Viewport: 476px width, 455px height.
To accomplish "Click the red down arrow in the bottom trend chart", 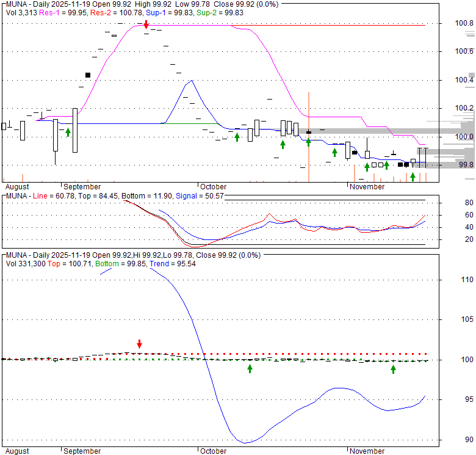I will pyautogui.click(x=140, y=344).
